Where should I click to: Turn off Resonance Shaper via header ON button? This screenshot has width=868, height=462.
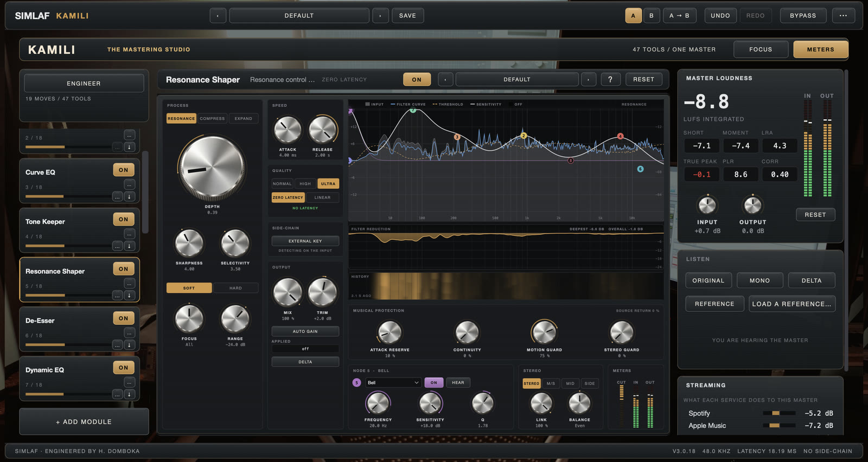[417, 80]
